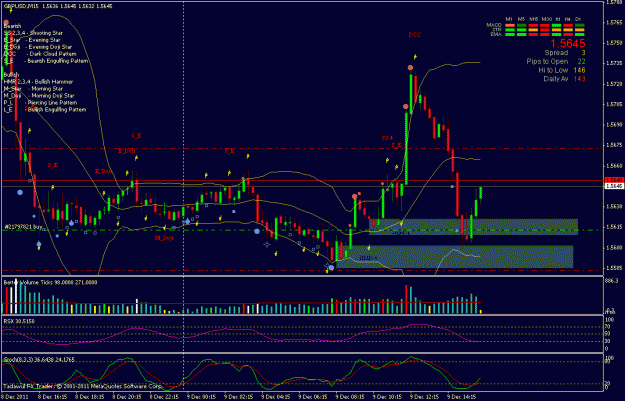
Task: Click the white 1.5646 price tag on scale
Action: tap(614, 186)
